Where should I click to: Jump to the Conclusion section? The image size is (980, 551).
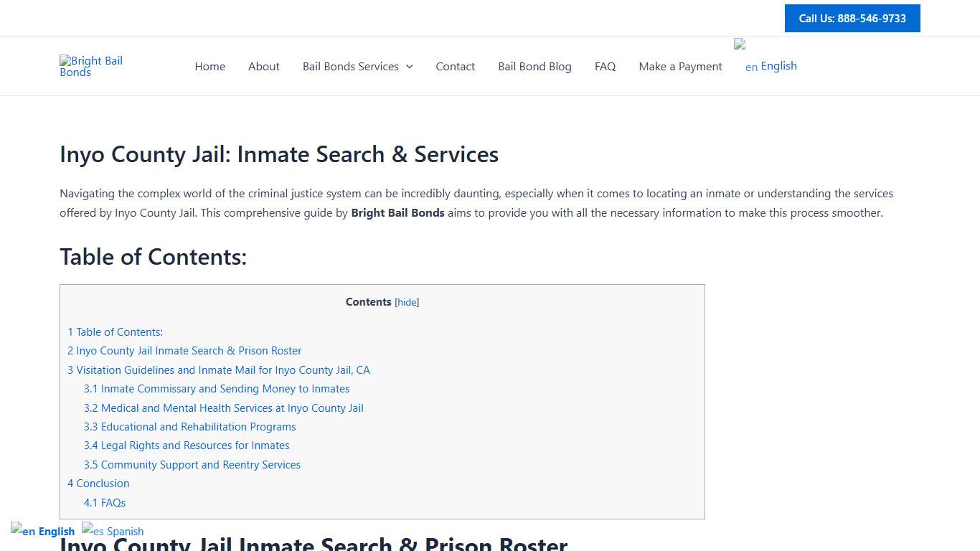click(x=98, y=483)
